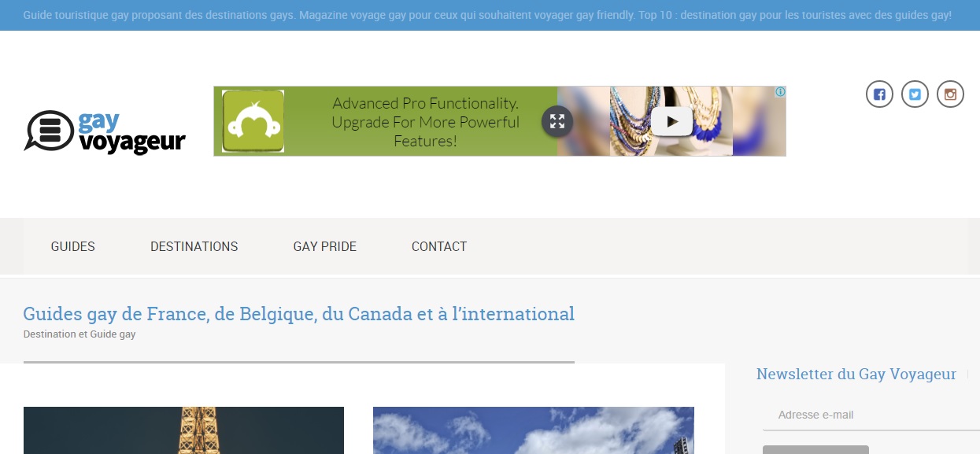This screenshot has height=454, width=980.
Task: Click the cloudy sky article thumbnail
Action: 534,430
